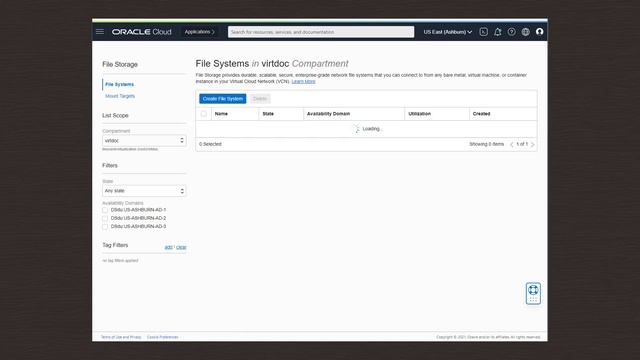Click the clear tag filters link
Screen dimensions: 640x360
[181, 247]
